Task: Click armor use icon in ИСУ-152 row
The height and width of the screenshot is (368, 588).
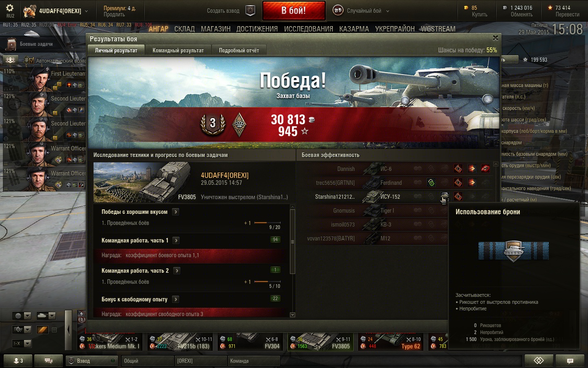Action: 445,197
